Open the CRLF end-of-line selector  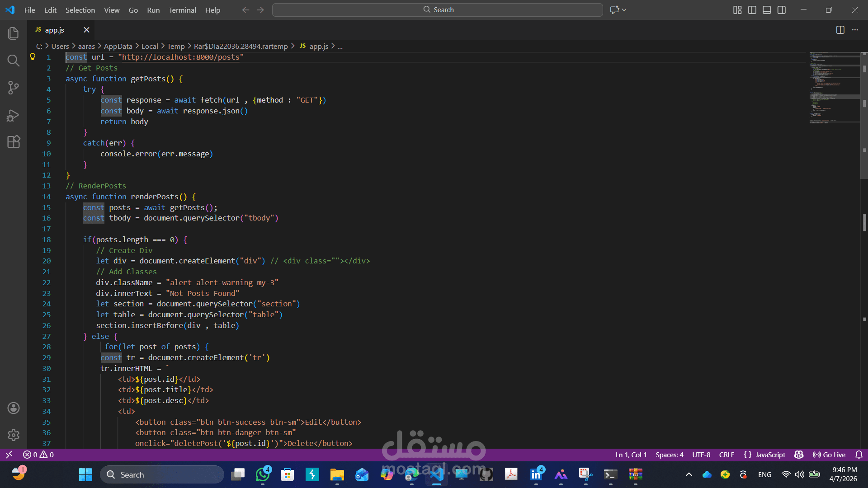(x=726, y=455)
